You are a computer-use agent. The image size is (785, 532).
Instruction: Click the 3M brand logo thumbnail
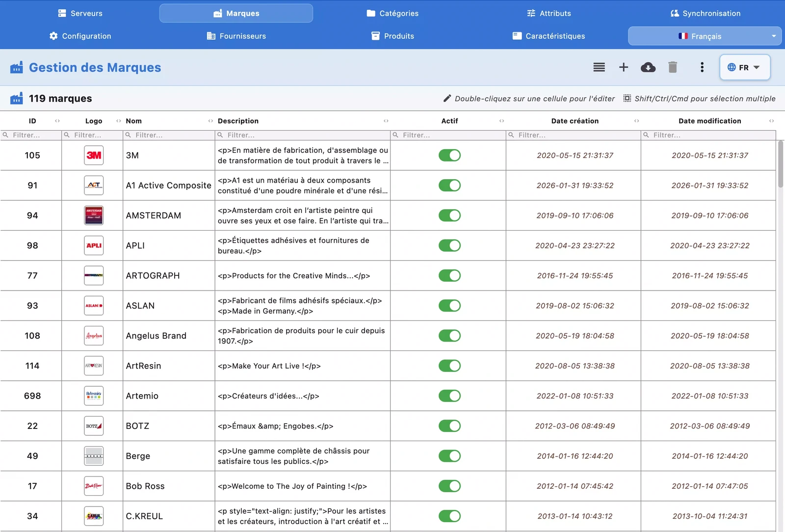click(x=94, y=155)
